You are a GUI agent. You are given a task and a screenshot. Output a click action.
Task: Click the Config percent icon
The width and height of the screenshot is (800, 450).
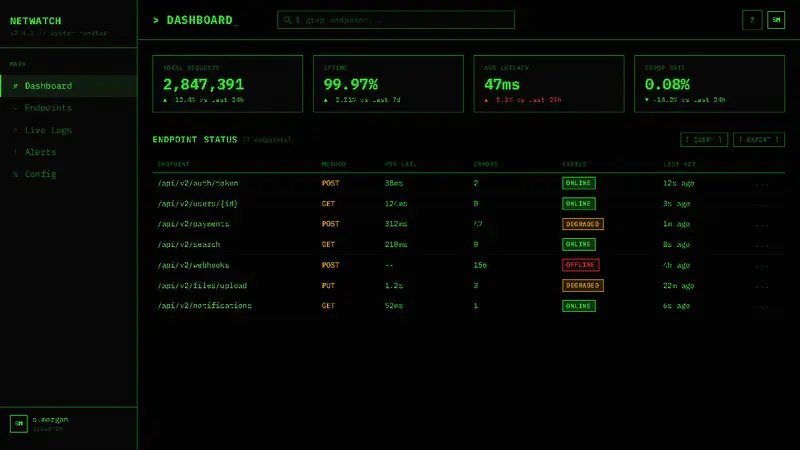pyautogui.click(x=15, y=174)
